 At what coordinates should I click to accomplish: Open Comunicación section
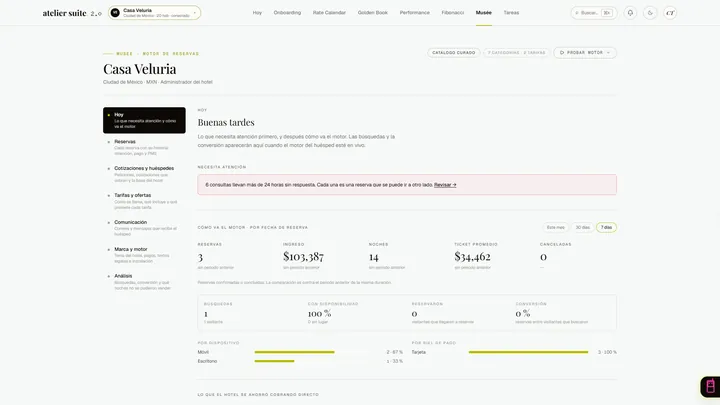coord(144,228)
